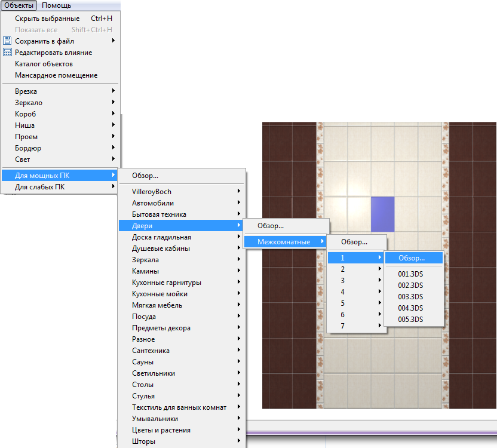The height and width of the screenshot is (448, 497).
Task: Open Сантехника category
Action: [182, 351]
